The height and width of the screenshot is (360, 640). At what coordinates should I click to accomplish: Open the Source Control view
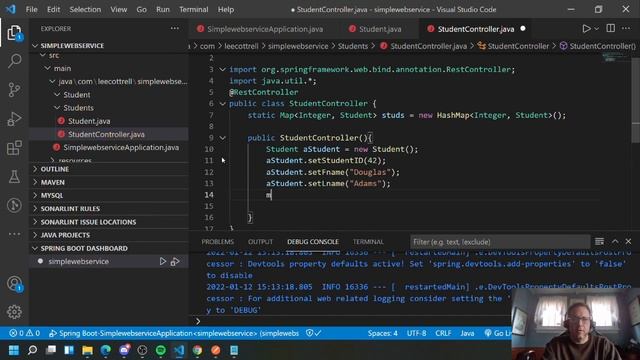coord(14,90)
